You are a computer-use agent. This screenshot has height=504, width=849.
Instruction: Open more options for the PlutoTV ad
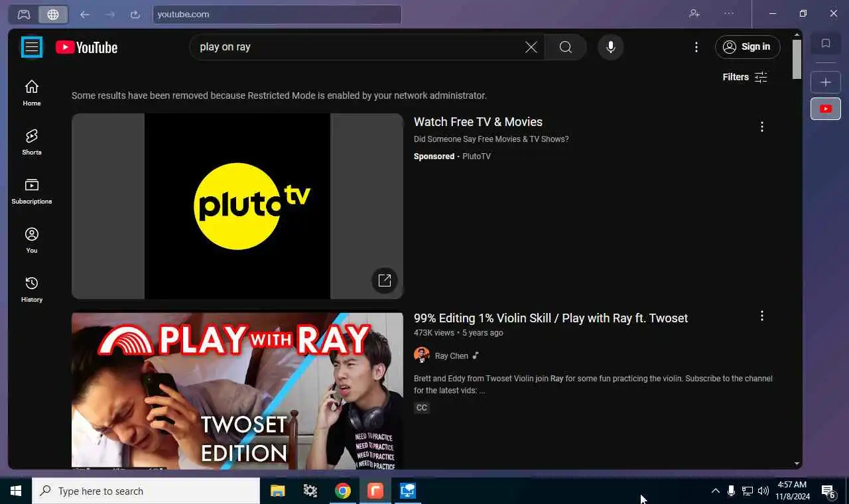pyautogui.click(x=762, y=127)
